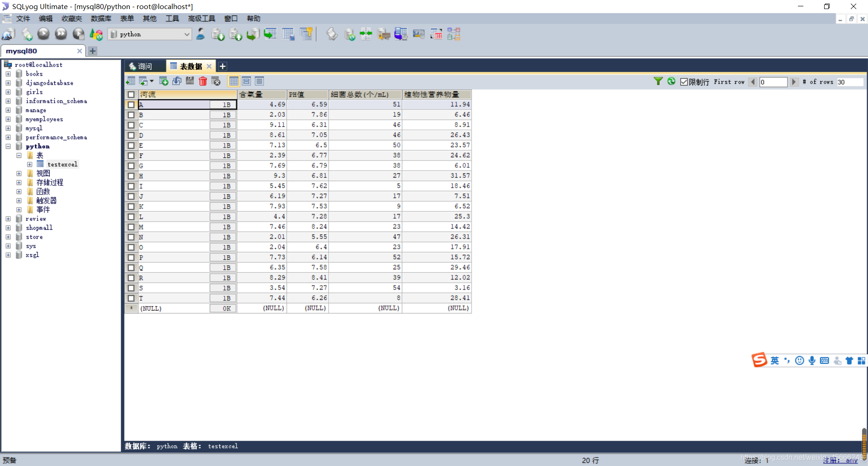The image size is (868, 466).
Task: Open the Sogou input method logo
Action: (759, 360)
